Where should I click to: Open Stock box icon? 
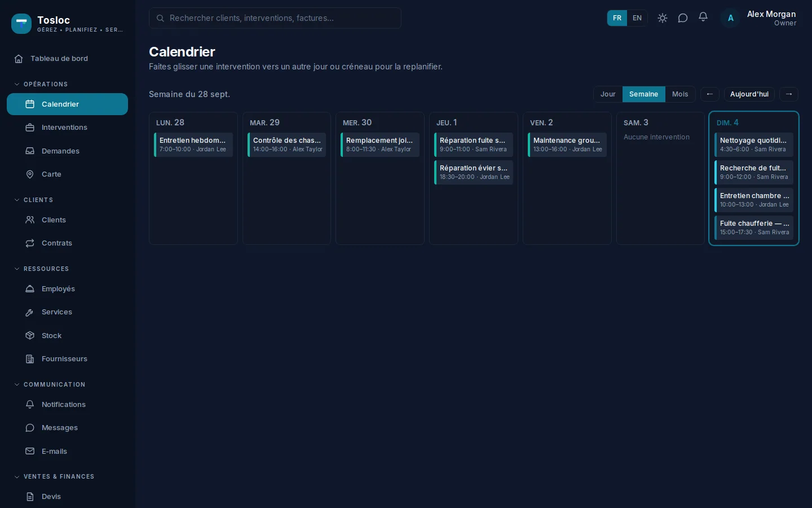(x=30, y=336)
